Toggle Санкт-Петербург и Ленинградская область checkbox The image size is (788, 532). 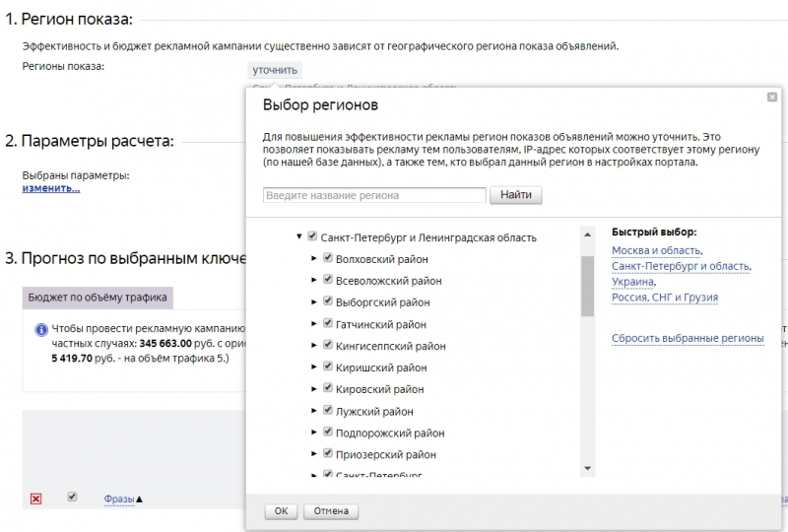312,235
